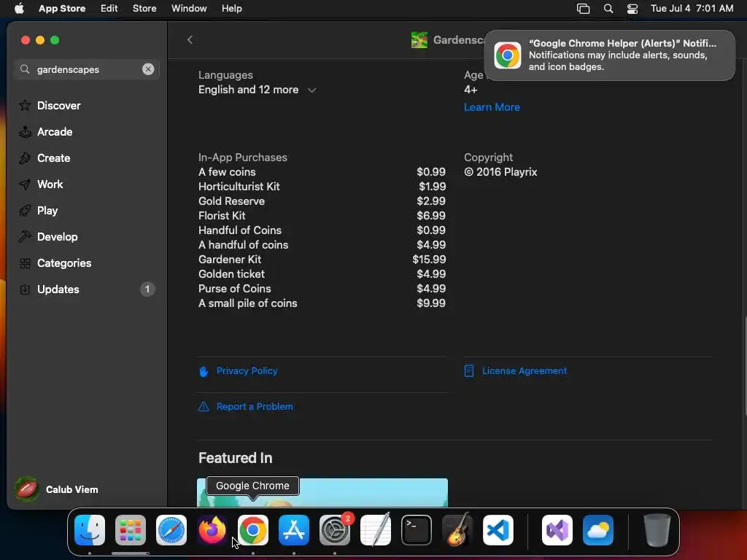
Task: Go to Arcade in sidebar
Action: 86,131
